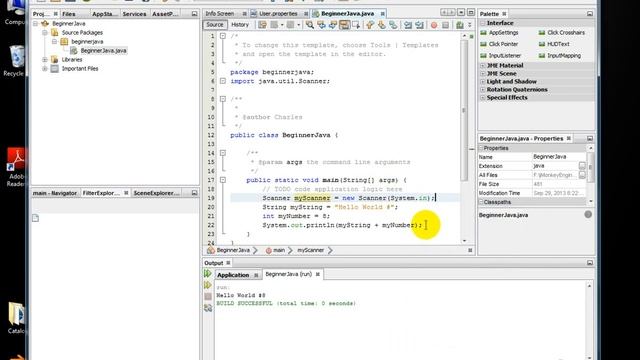This screenshot has width=640, height=360.
Task: Click the Find Selection magnifier icon
Action: tap(310, 25)
